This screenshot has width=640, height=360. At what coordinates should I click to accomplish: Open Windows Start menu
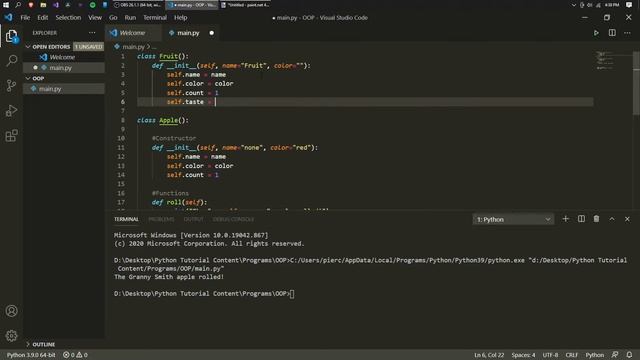click(6, 5)
